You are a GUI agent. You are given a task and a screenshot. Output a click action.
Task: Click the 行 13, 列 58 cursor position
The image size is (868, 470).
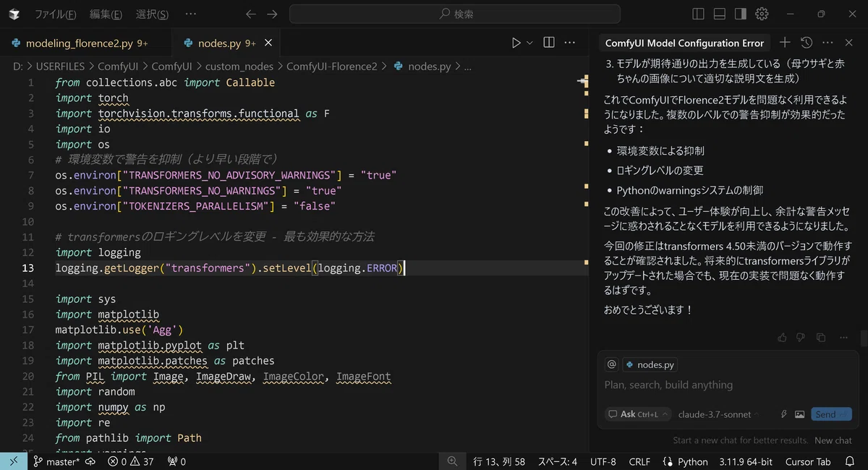tap(499, 461)
